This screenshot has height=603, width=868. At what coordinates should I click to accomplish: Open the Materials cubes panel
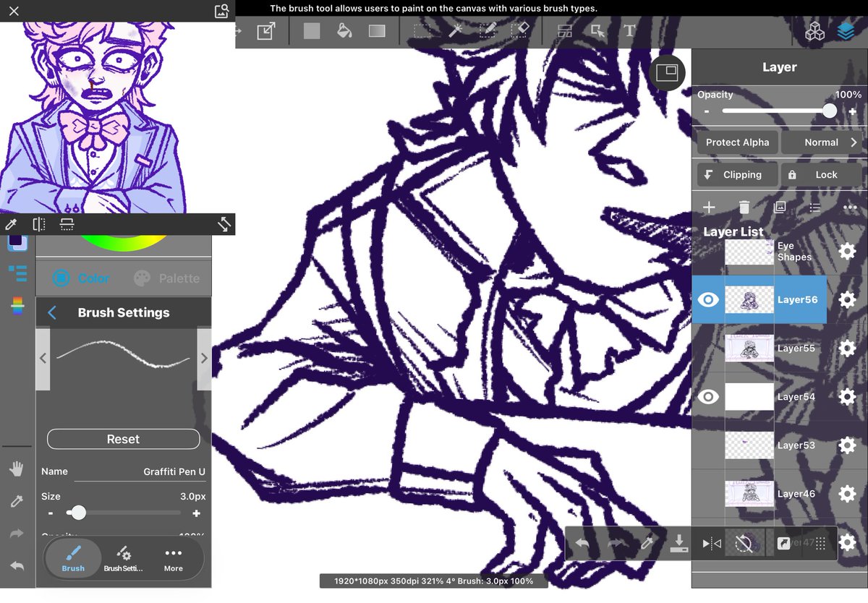(x=815, y=32)
